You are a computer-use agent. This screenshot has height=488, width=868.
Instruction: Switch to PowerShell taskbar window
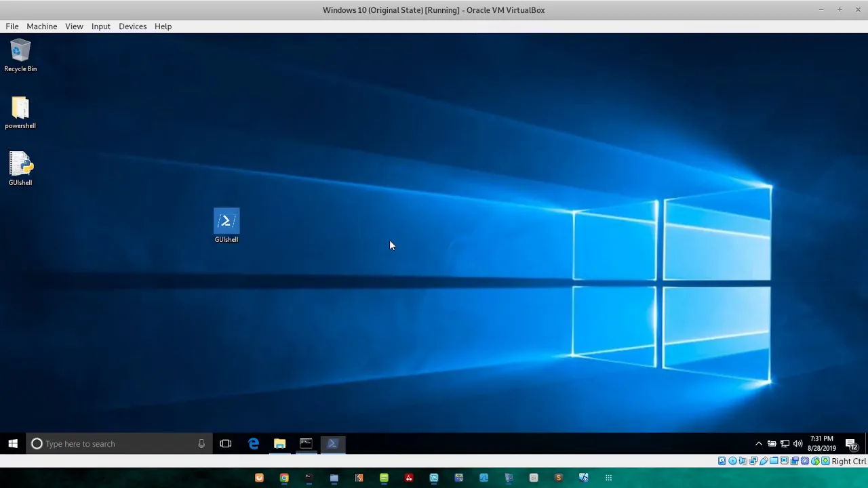coord(332,444)
